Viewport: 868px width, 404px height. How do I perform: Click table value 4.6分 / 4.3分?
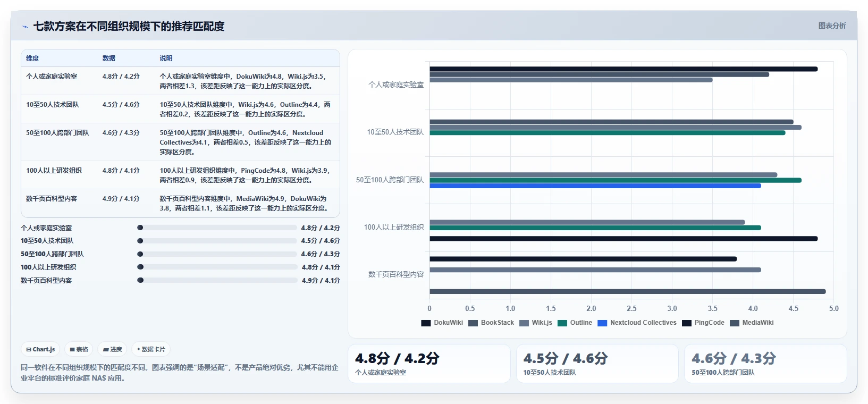coord(121,133)
